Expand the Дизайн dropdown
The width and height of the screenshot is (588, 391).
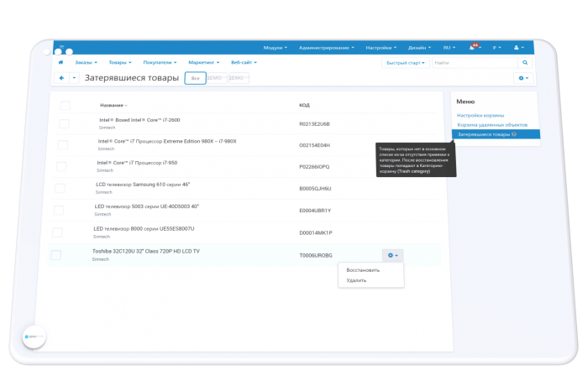click(420, 48)
